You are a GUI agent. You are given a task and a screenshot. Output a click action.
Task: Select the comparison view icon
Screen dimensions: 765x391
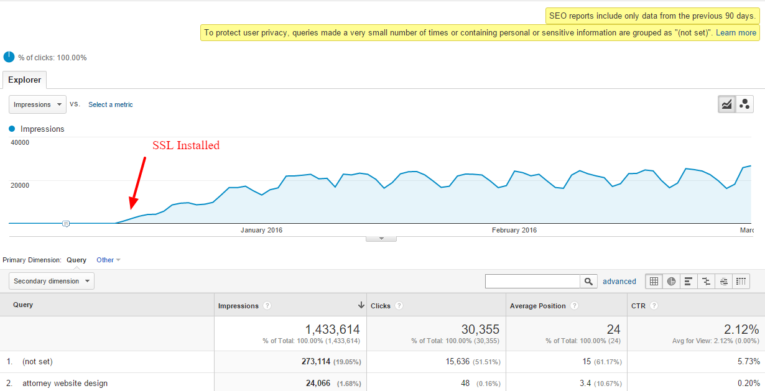(706, 281)
